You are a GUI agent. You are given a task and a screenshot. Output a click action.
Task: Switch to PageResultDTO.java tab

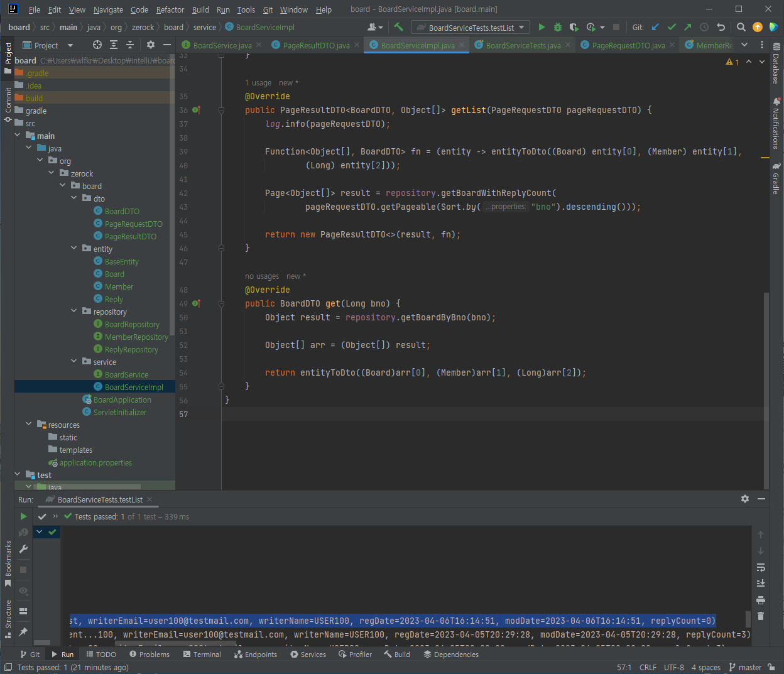317,45
